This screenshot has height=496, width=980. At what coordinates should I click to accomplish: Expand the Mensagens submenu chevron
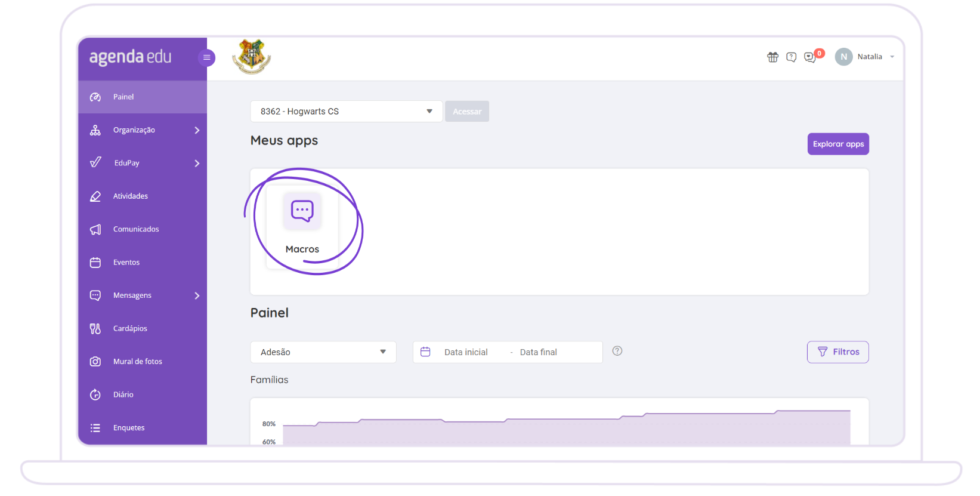197,295
